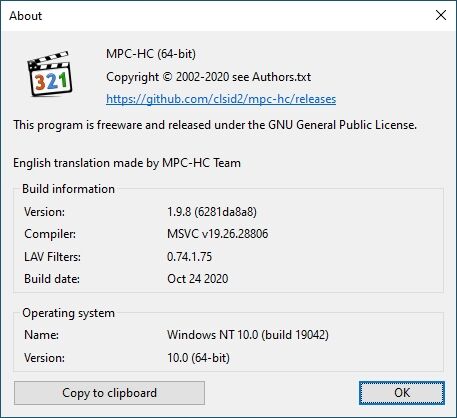
Task: Click the MPC-HC 321 clapperboard icon
Action: click(x=50, y=74)
